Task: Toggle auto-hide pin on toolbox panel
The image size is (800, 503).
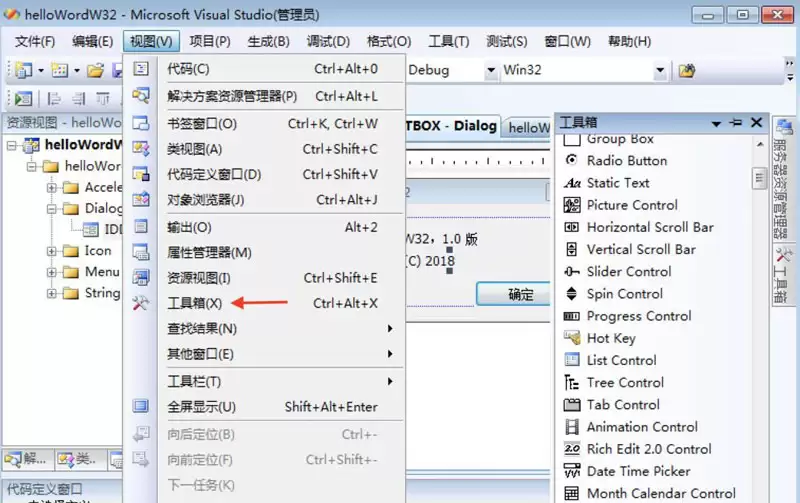Action: click(x=736, y=122)
